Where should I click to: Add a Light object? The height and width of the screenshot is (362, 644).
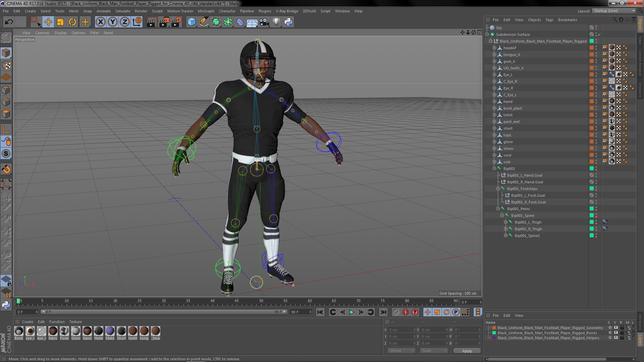[x=276, y=22]
